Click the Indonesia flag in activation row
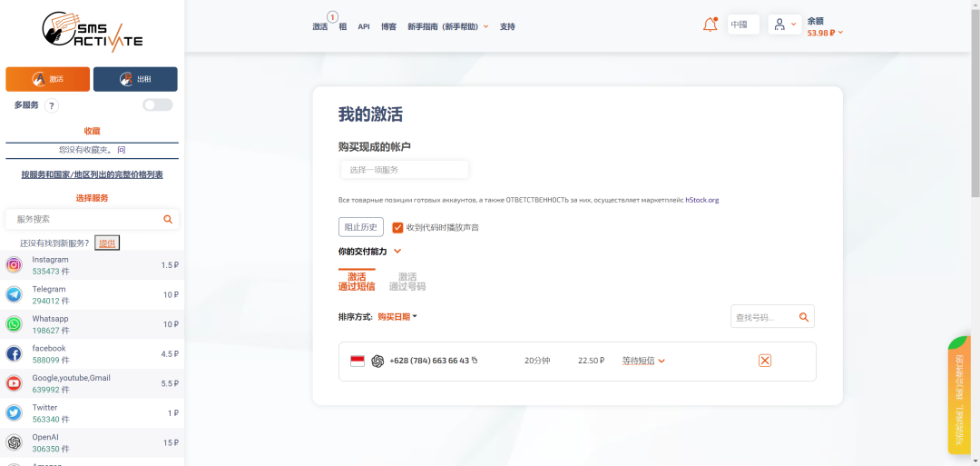Image resolution: width=980 pixels, height=466 pixels. click(358, 361)
